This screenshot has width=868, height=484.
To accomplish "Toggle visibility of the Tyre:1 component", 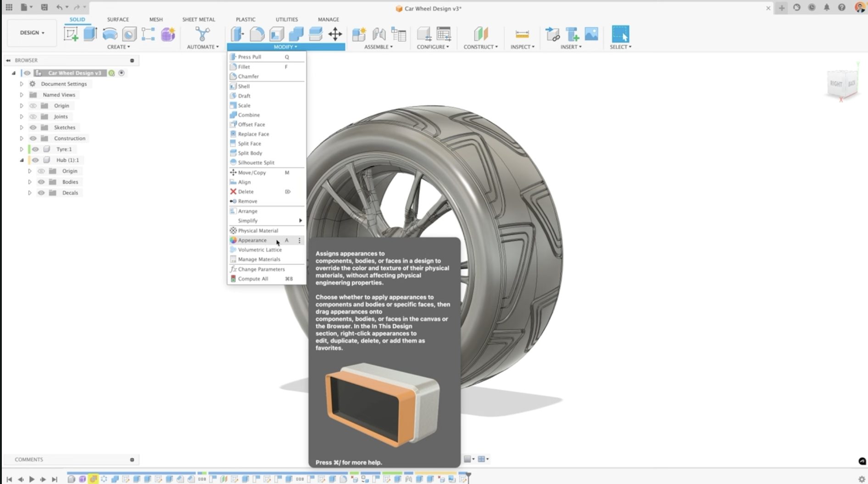I will coord(35,149).
